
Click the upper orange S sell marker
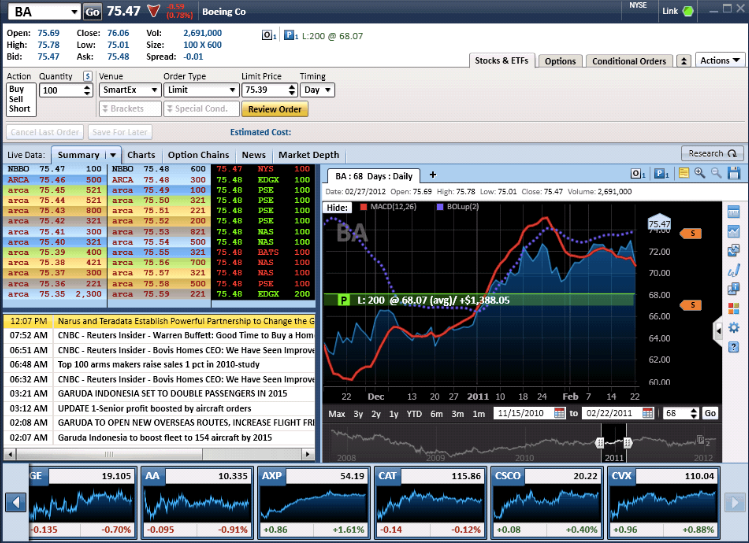click(x=691, y=234)
